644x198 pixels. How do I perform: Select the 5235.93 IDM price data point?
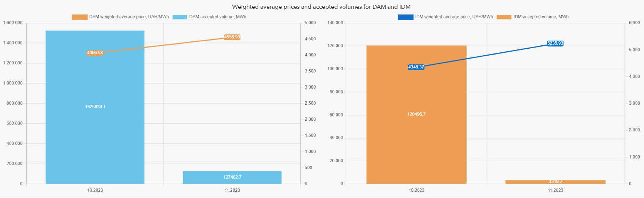pyautogui.click(x=555, y=43)
